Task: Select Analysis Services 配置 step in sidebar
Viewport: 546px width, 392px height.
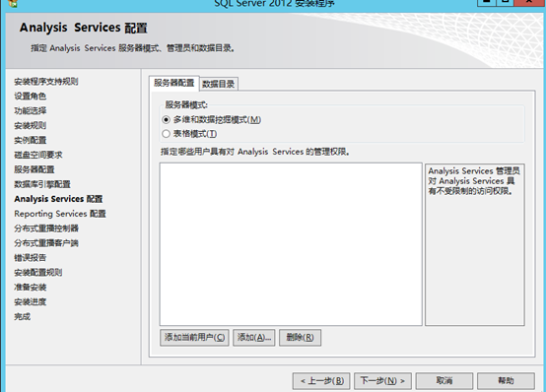Action: point(58,199)
